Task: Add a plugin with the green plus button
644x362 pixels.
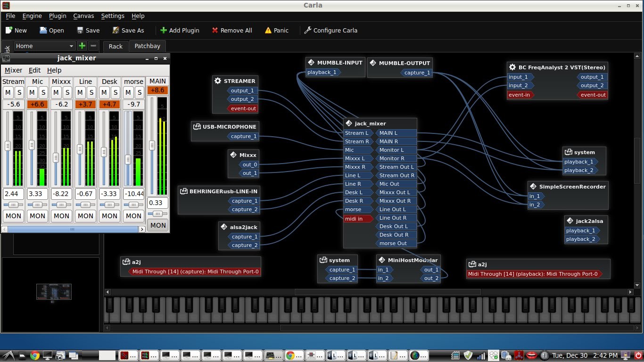Action: pyautogui.click(x=179, y=30)
